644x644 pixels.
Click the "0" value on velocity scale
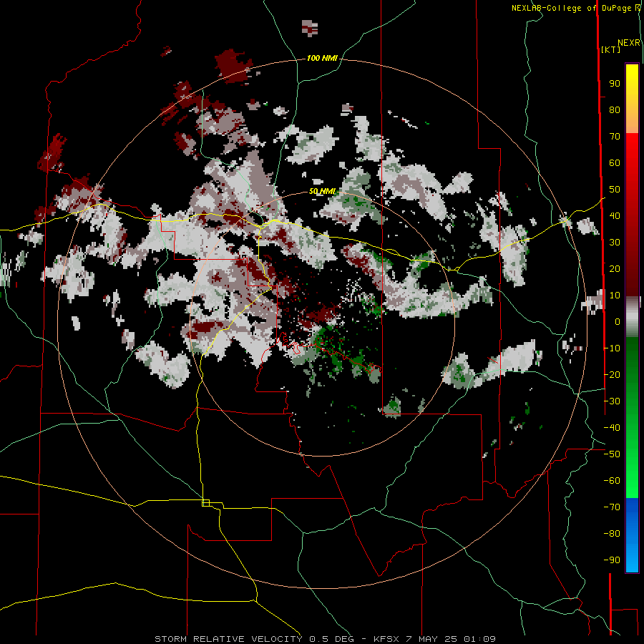coord(618,322)
